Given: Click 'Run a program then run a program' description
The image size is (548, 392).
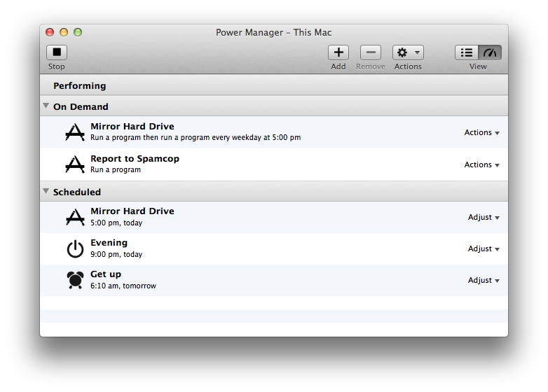Looking at the screenshot, I should 196,137.
